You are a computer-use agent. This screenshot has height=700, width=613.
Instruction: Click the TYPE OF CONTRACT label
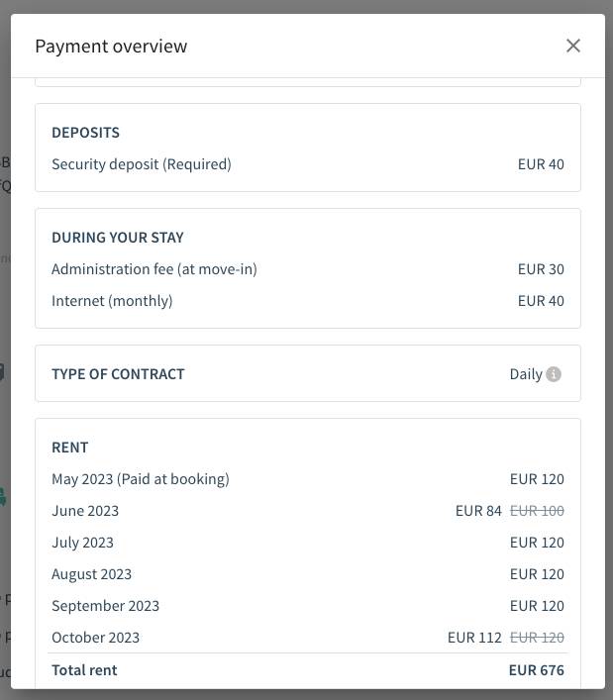pos(118,374)
